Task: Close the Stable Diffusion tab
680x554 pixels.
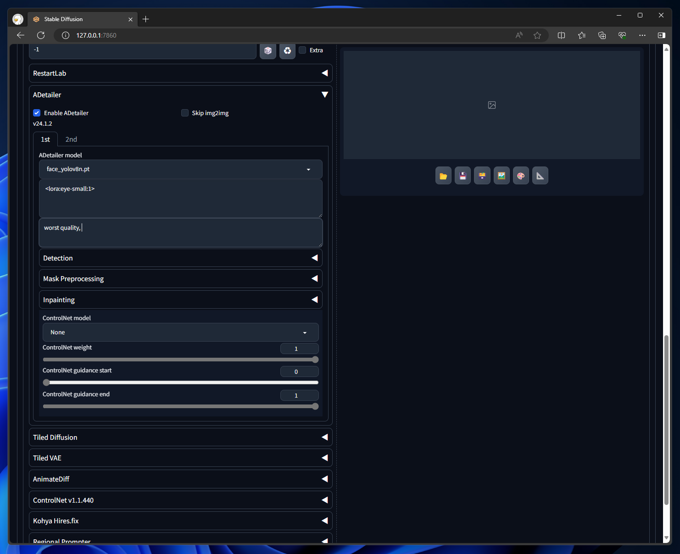Action: click(131, 19)
